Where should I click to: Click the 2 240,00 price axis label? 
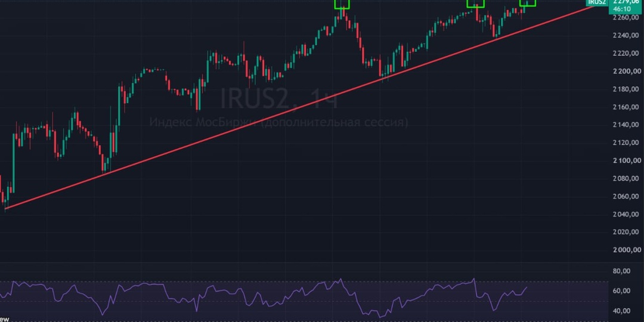click(625, 36)
